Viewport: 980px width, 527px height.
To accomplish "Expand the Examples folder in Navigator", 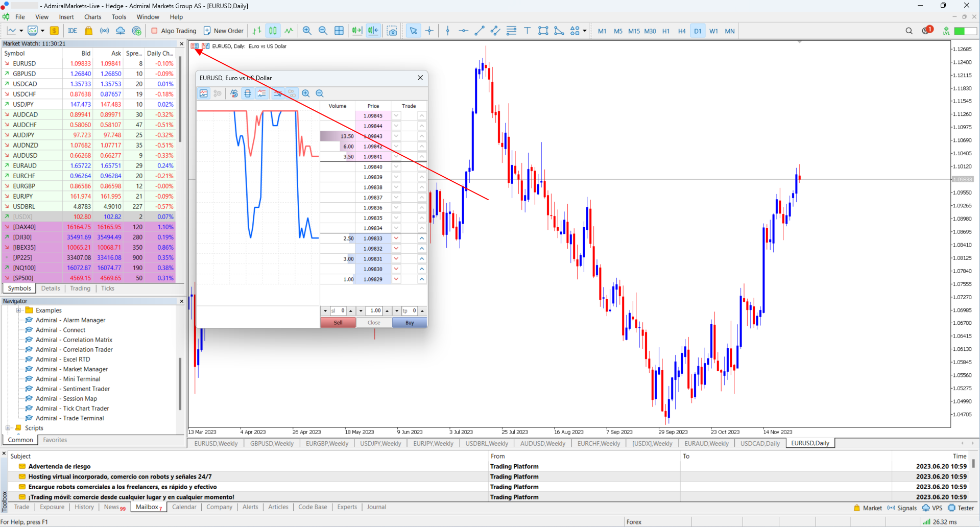I will [18, 310].
